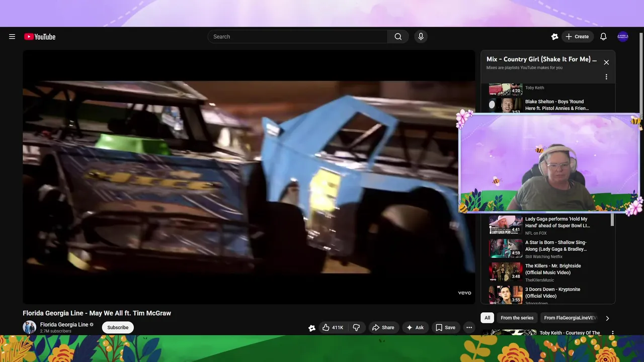Open Mix playlist three-dot options
This screenshot has width=644, height=362.
(x=606, y=77)
